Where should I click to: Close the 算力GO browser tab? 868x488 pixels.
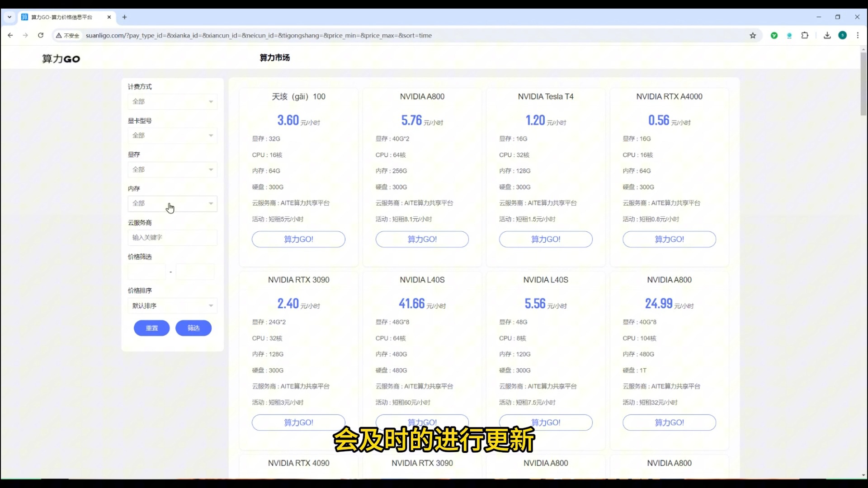pos(109,17)
